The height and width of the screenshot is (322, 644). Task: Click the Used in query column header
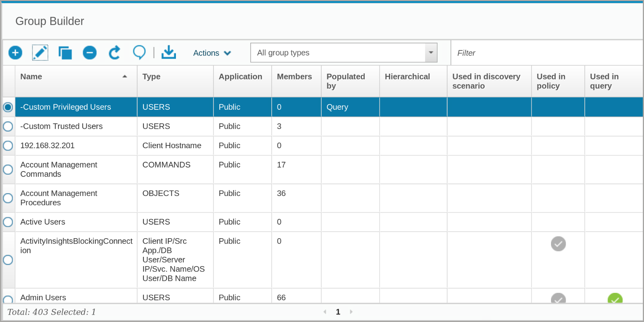[614, 81]
